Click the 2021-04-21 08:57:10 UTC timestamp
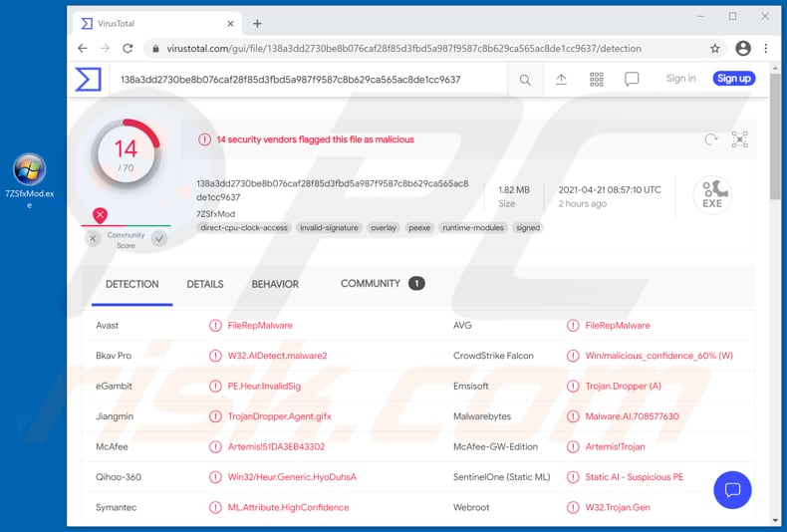The image size is (787, 532). coord(610,189)
